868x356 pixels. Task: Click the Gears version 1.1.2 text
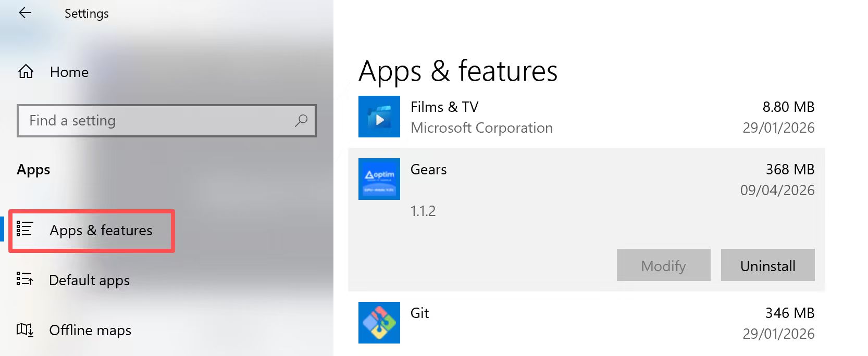point(423,211)
